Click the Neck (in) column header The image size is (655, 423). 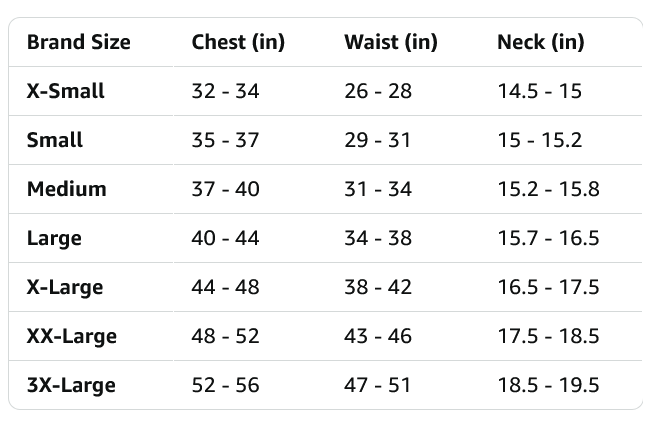[541, 42]
